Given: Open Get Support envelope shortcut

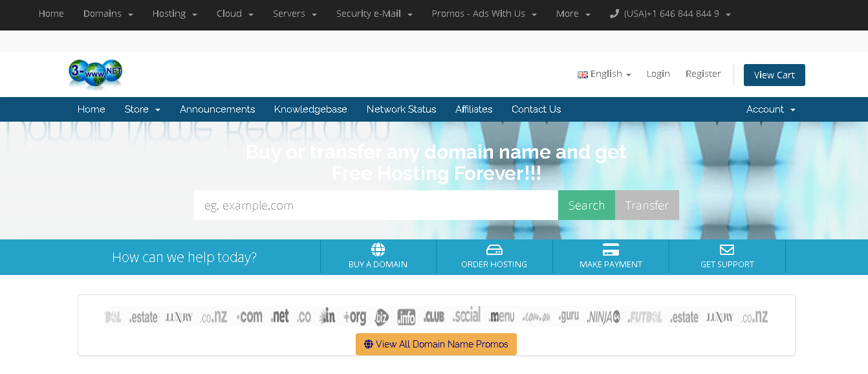Looking at the screenshot, I should tap(727, 257).
